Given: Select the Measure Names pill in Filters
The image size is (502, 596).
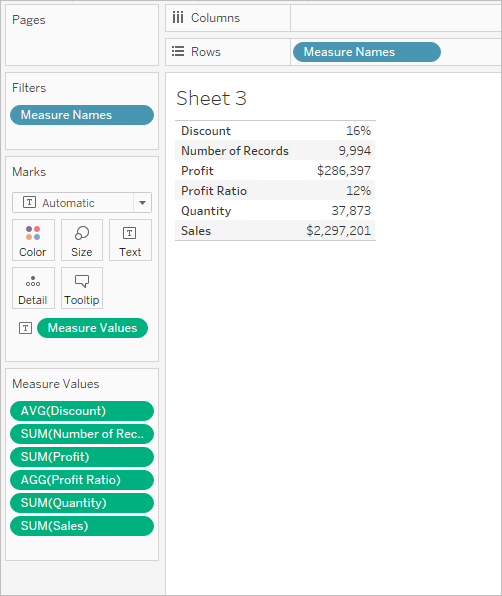Looking at the screenshot, I should (82, 115).
